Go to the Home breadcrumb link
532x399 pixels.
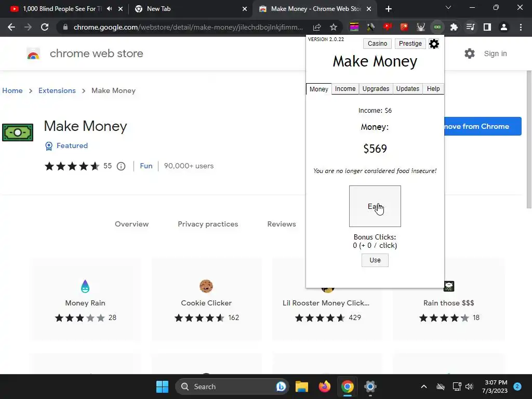[x=12, y=90]
